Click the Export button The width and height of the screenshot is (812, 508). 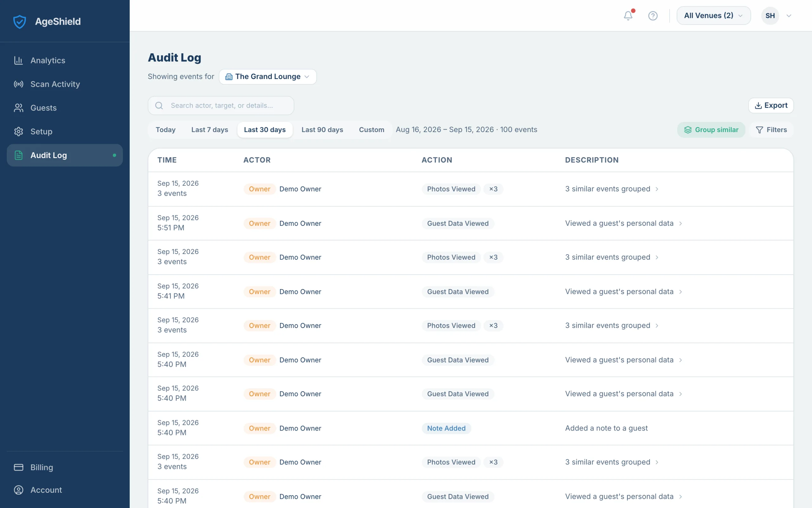[771, 105]
